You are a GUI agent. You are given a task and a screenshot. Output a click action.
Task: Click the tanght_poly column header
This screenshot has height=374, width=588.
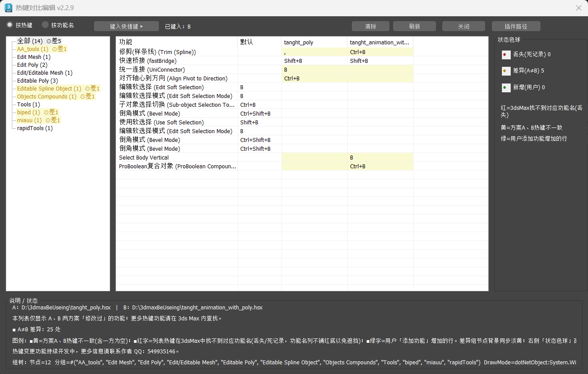(x=314, y=42)
